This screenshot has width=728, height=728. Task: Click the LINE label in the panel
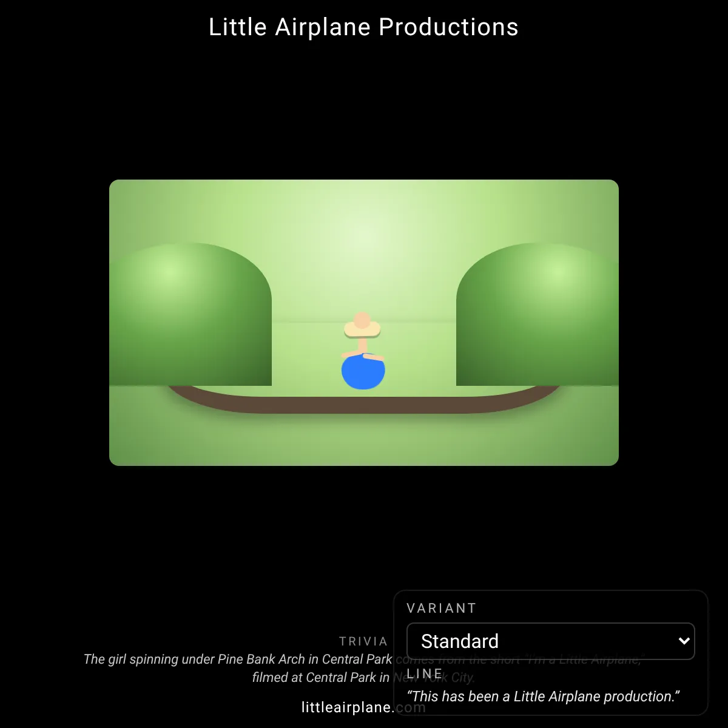tap(425, 674)
